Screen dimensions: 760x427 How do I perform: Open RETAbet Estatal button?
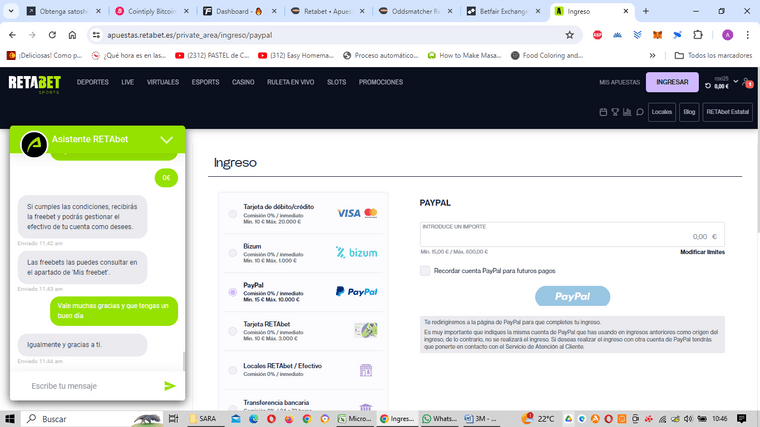point(728,112)
